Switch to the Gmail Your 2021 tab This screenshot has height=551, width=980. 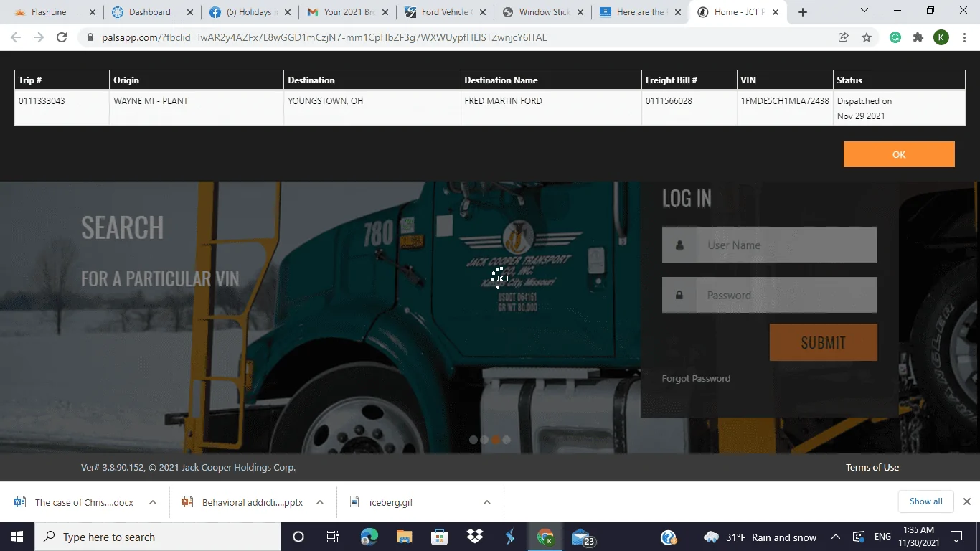(x=346, y=12)
